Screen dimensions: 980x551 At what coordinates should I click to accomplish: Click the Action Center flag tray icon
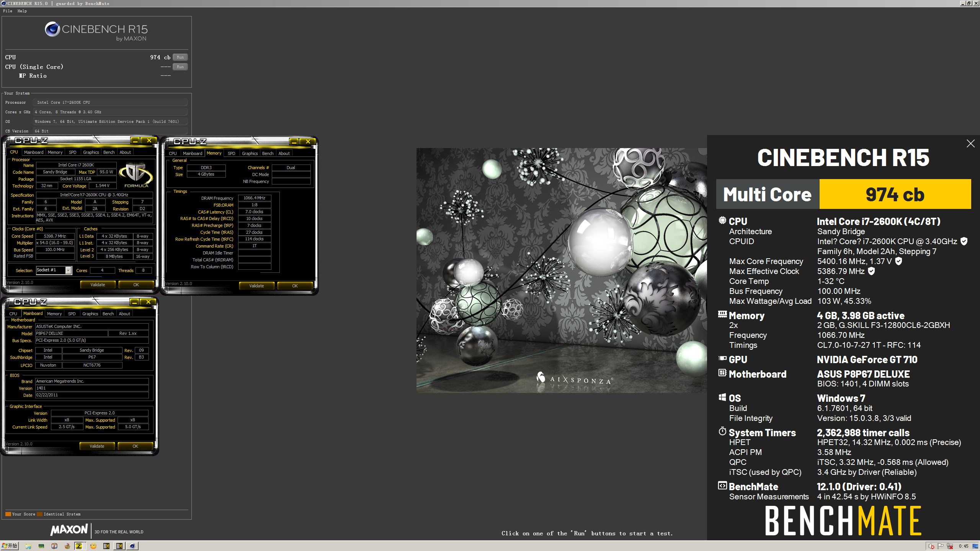(x=940, y=546)
